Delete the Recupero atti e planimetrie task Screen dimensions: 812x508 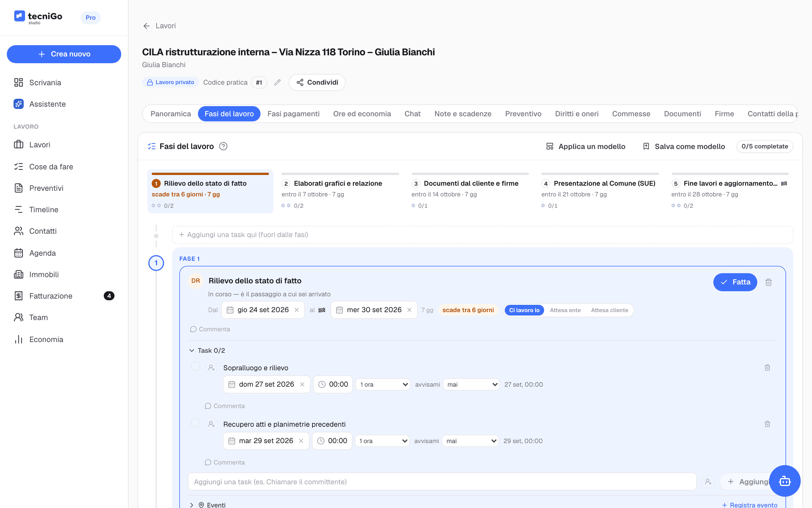click(x=767, y=424)
